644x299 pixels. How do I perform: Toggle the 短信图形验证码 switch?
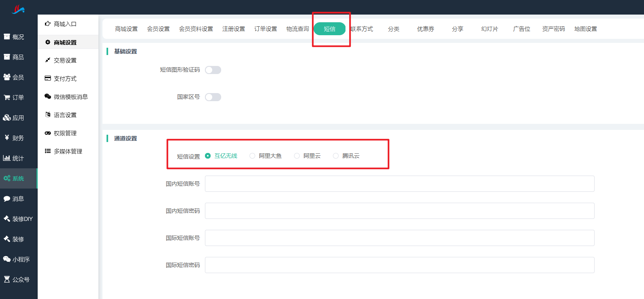[x=213, y=70]
